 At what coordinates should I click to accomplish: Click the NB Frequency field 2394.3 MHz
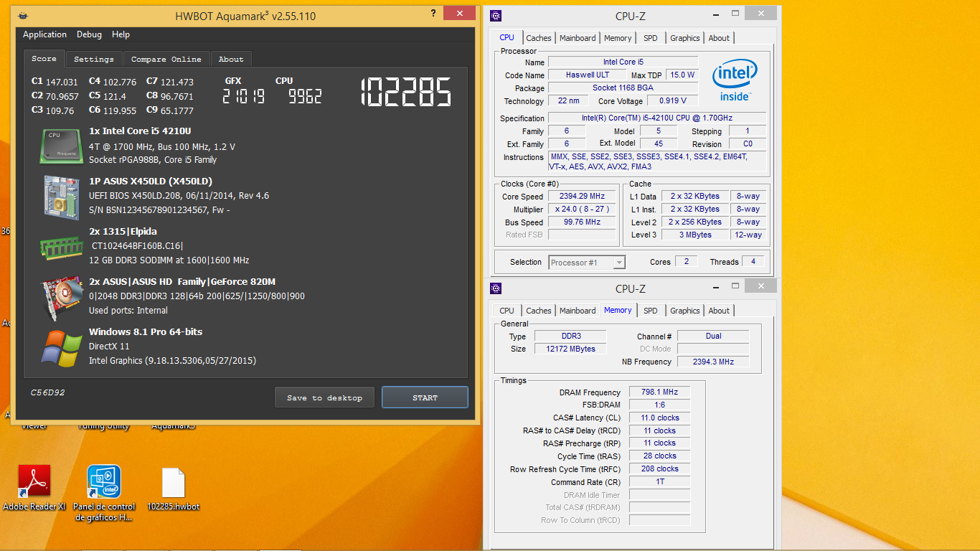click(x=713, y=362)
